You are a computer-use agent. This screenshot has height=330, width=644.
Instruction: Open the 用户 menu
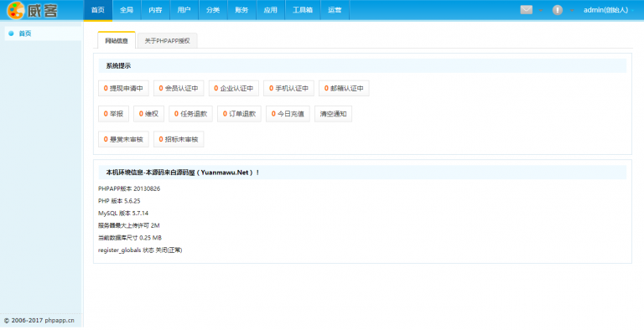pyautogui.click(x=184, y=10)
